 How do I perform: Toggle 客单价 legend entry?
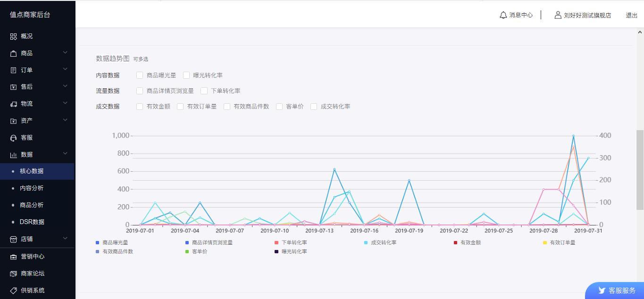196,251
